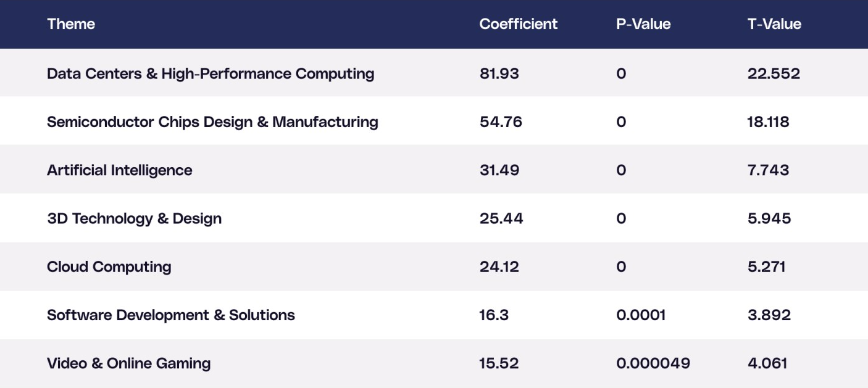Click the 0.0001 P-Value cell
The height and width of the screenshot is (388, 868).
coord(641,315)
